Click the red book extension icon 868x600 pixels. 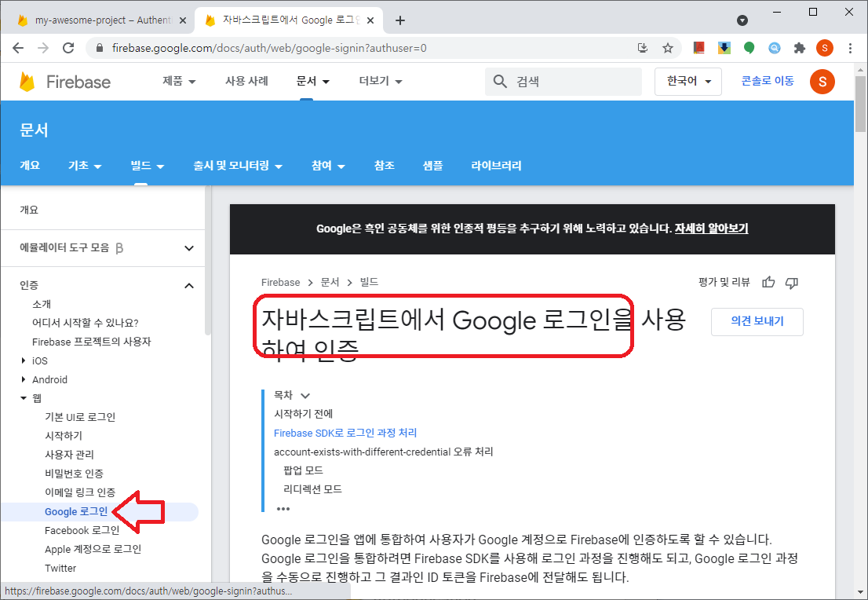(x=699, y=48)
